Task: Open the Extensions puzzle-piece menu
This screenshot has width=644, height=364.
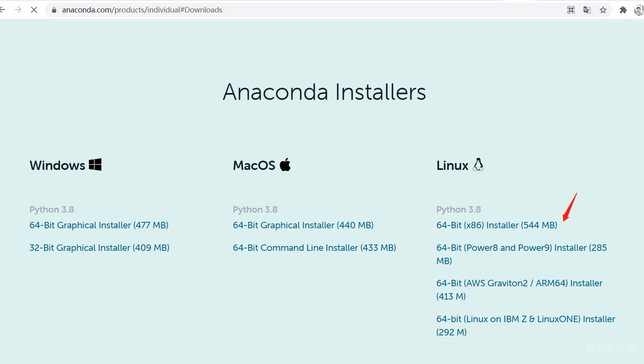Action: coord(623,10)
